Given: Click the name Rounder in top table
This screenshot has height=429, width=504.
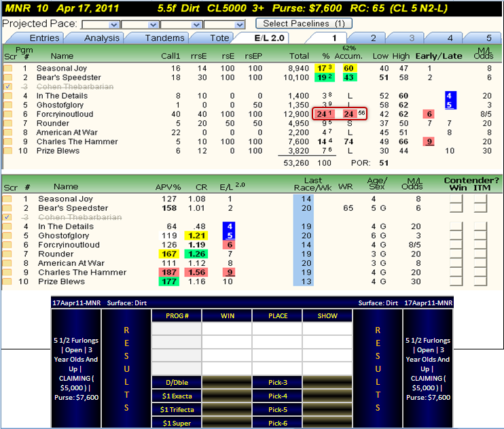Looking at the screenshot, I should pos(53,123).
